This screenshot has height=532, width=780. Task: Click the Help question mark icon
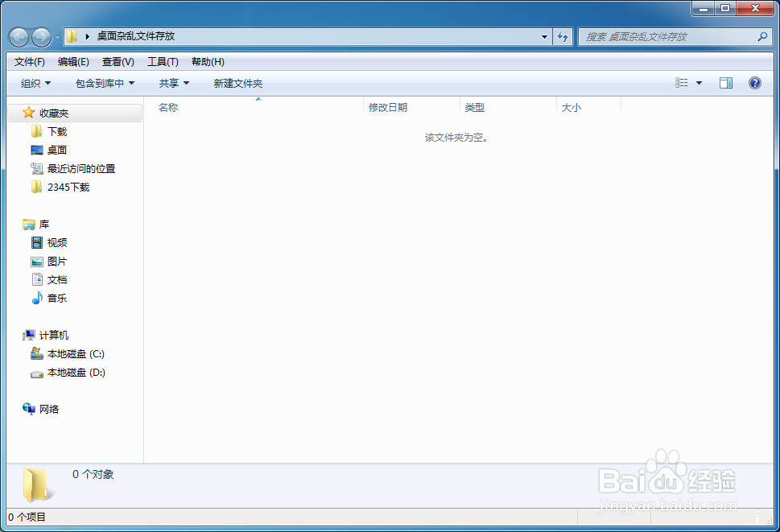pos(753,82)
